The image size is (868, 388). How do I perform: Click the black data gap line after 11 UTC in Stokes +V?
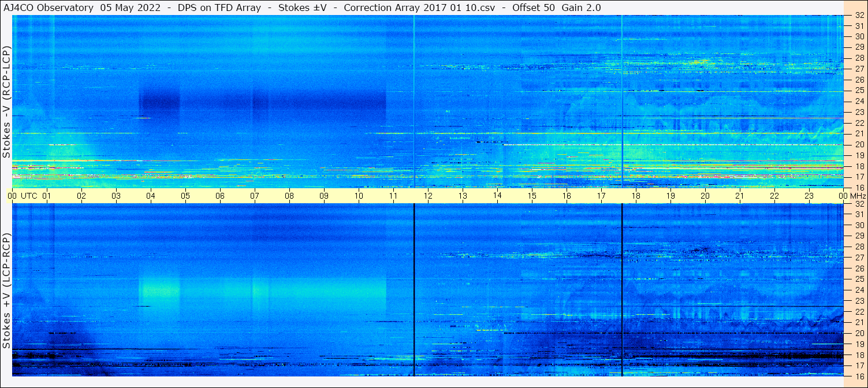pyautogui.click(x=414, y=290)
